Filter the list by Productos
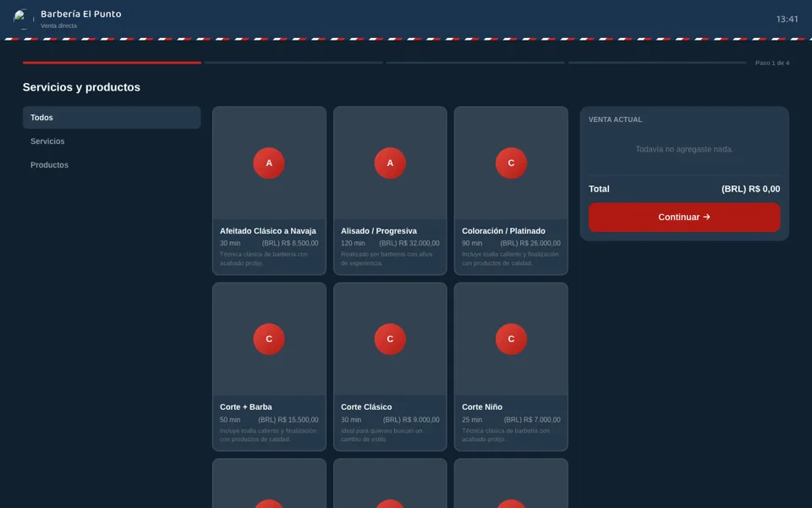812x508 pixels. (112, 165)
